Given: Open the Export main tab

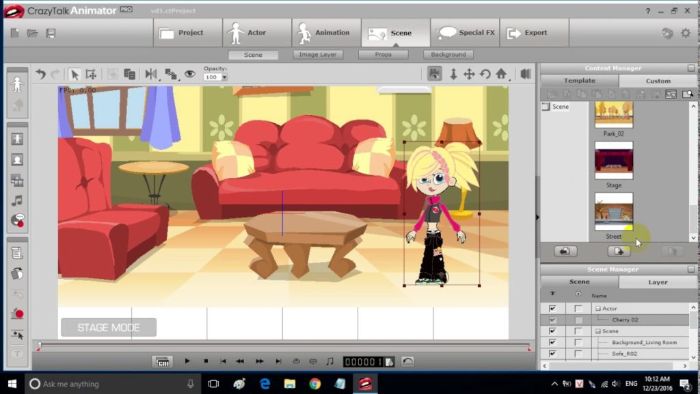Looking at the screenshot, I should point(534,33).
